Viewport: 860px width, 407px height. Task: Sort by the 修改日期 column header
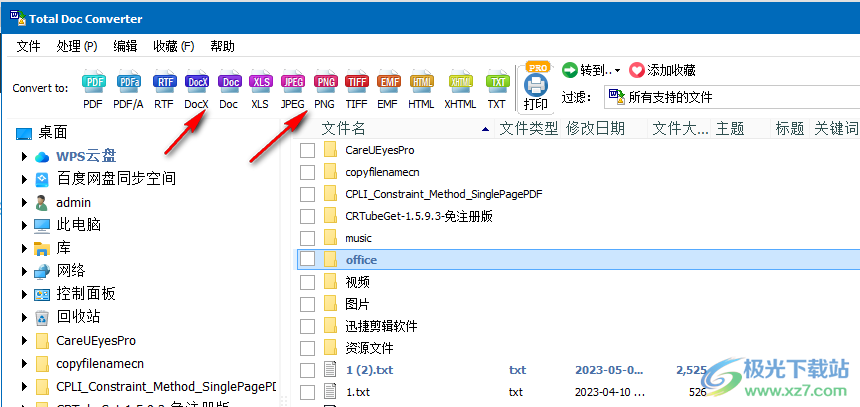(604, 129)
